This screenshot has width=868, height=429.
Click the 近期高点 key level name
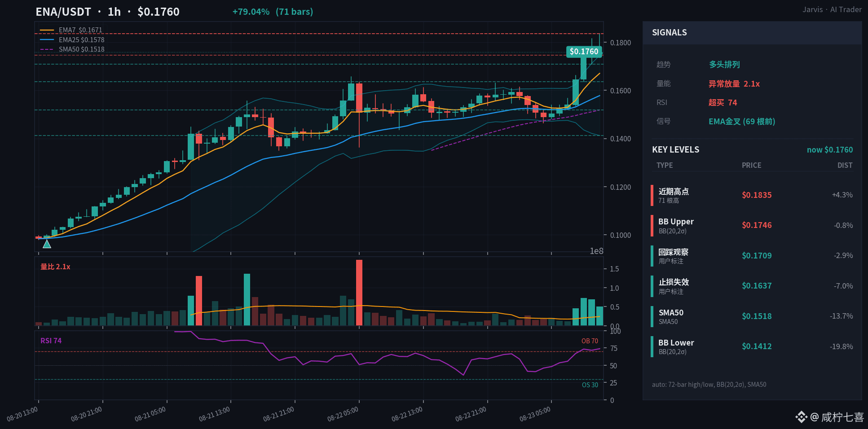(x=674, y=192)
